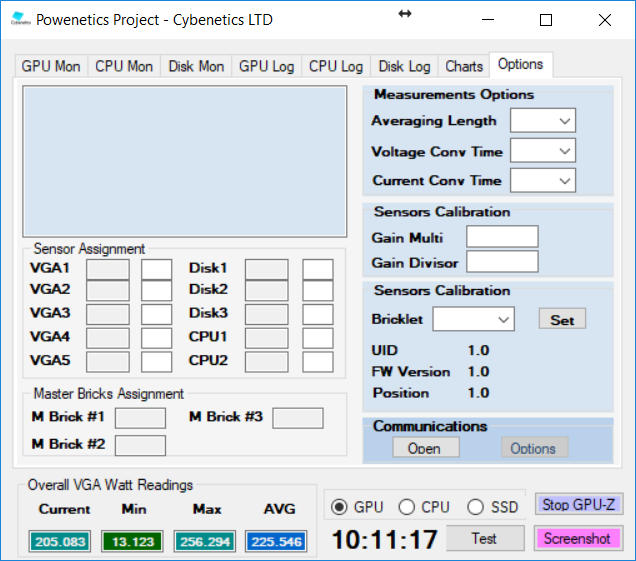Expand the Voltage Conv Time dropdown
The width and height of the screenshot is (636, 561).
(x=543, y=151)
